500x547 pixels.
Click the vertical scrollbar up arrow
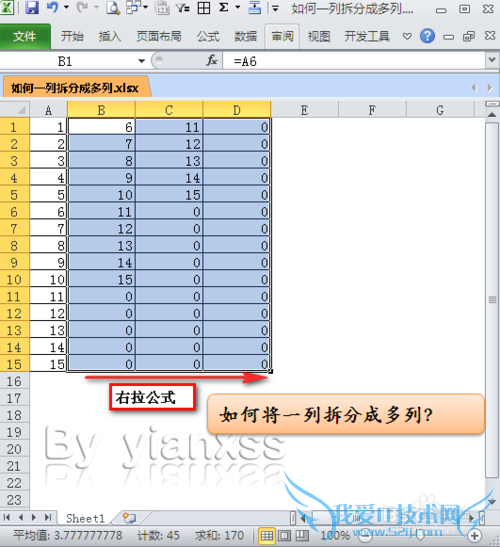(x=492, y=115)
